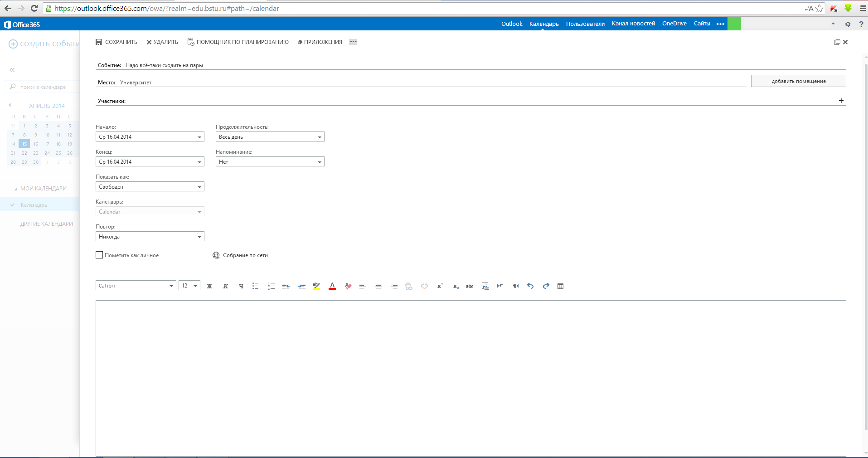Image resolution: width=868 pixels, height=458 pixels.
Task: Redo the last edit
Action: click(546, 286)
